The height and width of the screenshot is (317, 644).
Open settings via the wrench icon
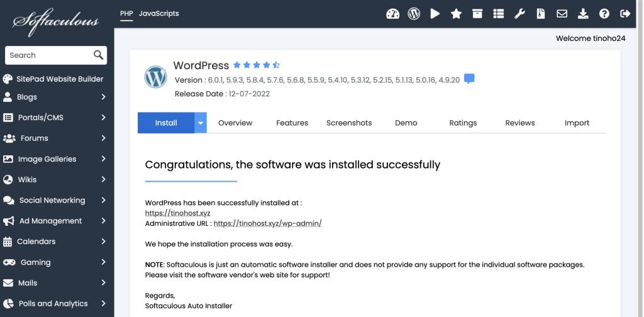click(519, 14)
